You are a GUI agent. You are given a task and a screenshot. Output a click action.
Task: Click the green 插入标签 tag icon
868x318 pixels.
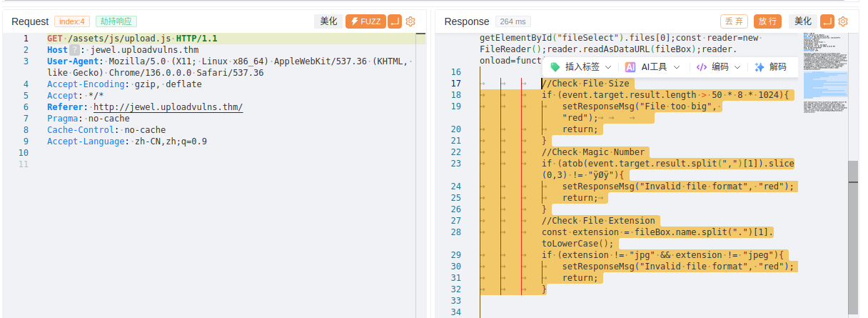[555, 67]
